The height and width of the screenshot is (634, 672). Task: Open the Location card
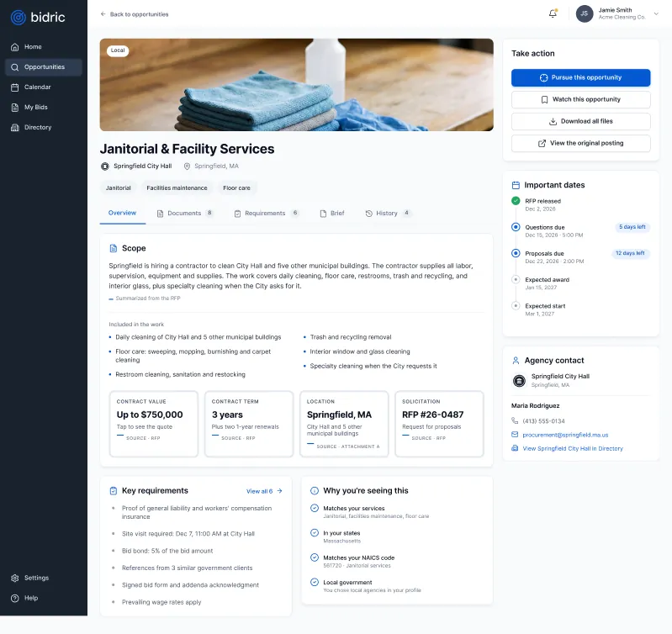pyautogui.click(x=344, y=424)
